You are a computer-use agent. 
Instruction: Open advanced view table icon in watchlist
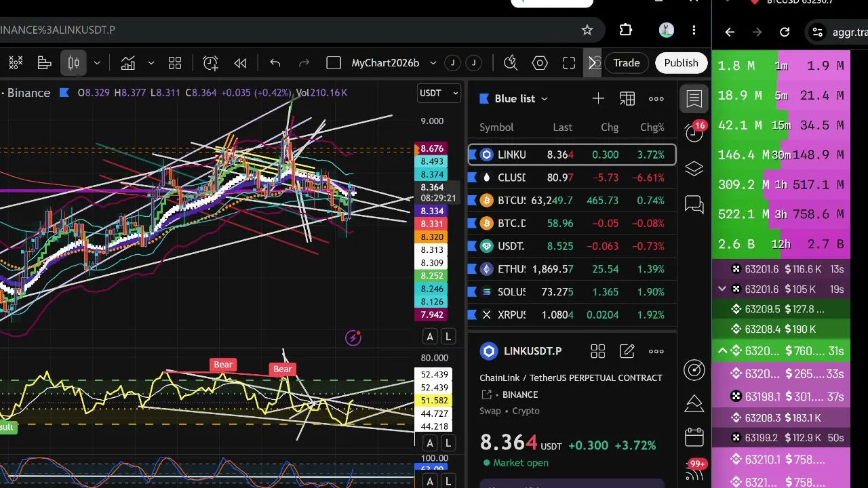tap(627, 99)
